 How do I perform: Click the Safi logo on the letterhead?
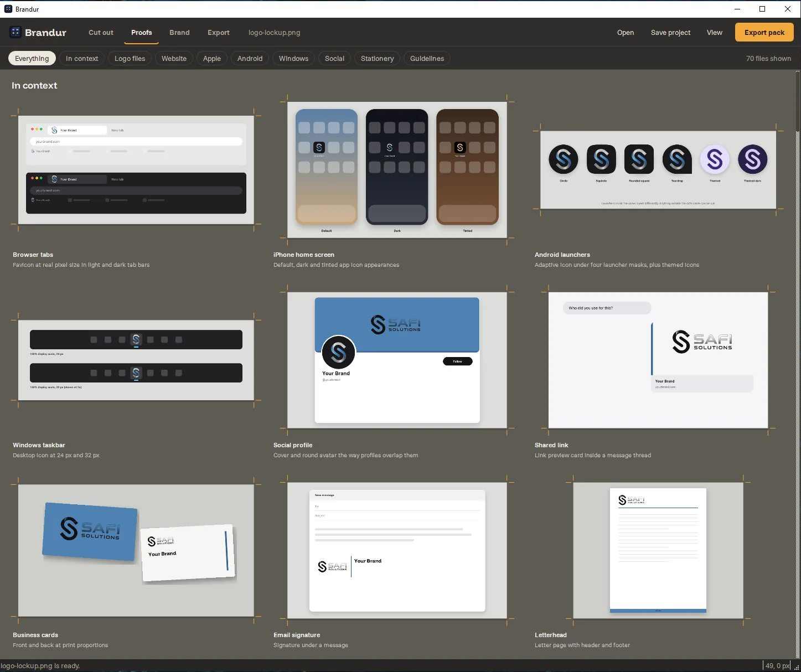(632, 500)
